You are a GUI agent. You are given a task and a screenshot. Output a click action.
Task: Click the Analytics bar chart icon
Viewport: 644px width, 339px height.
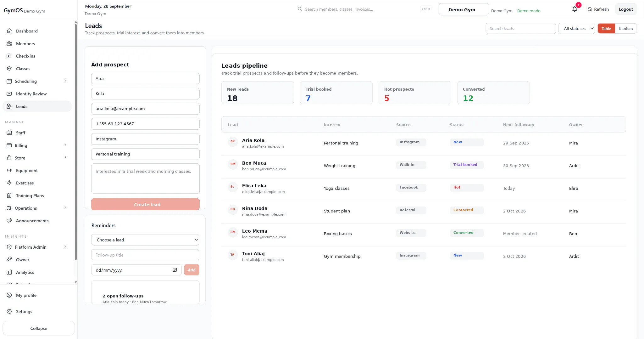(x=9, y=272)
